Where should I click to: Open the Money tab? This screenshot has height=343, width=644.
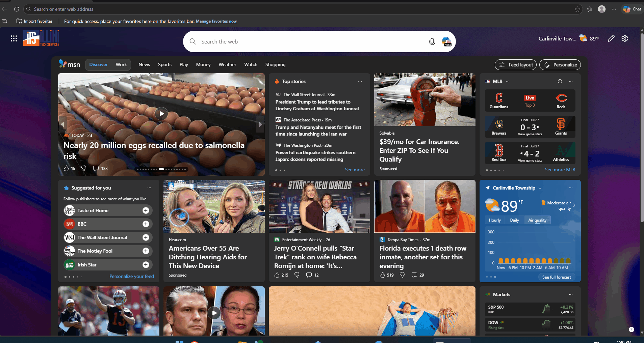click(x=203, y=64)
